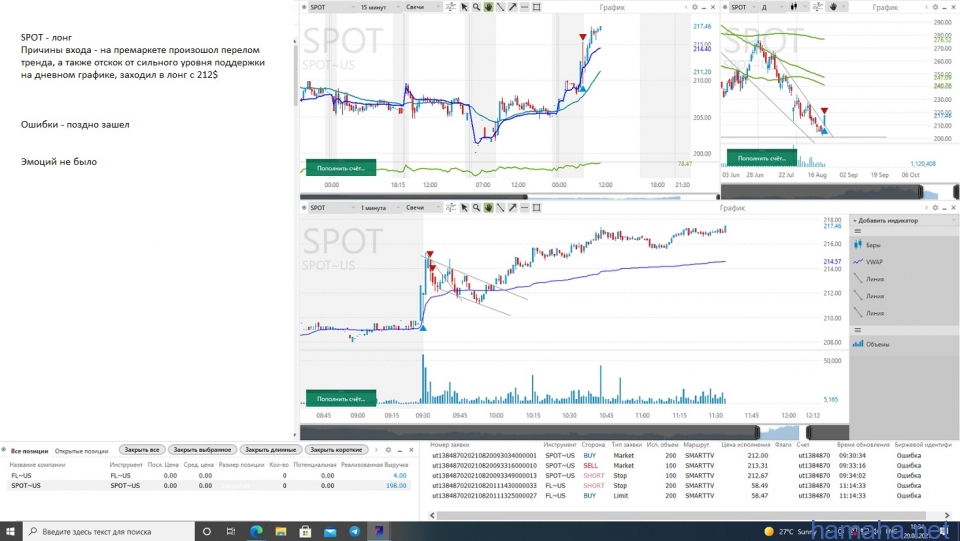
Task: Select the hand pan tool in 15-minute chart
Action: [x=489, y=7]
